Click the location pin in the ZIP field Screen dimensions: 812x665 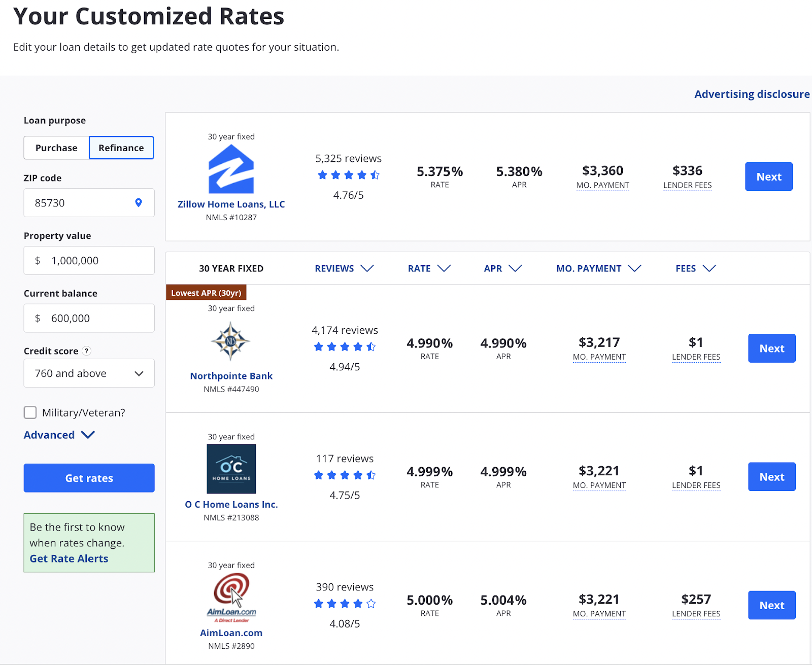click(138, 202)
